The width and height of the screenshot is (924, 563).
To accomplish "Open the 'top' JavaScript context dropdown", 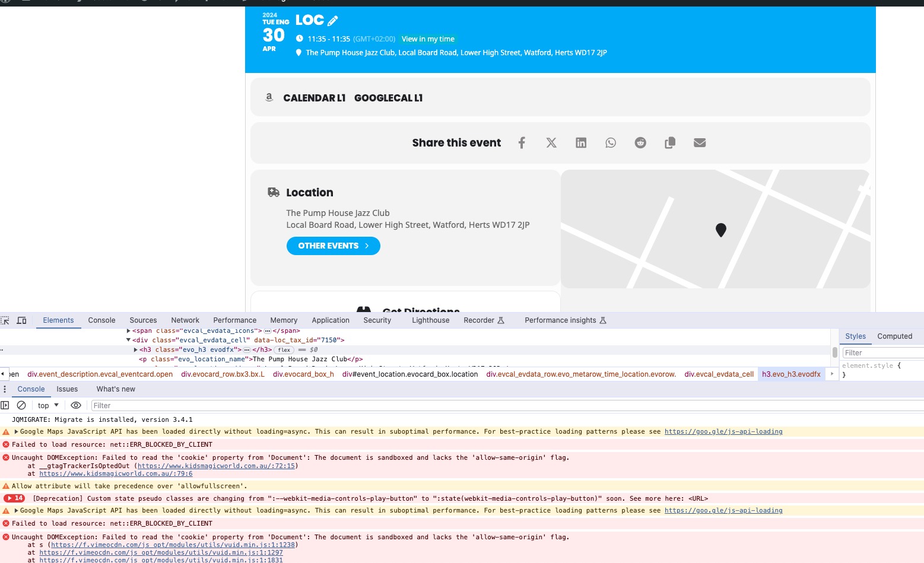I will point(48,405).
